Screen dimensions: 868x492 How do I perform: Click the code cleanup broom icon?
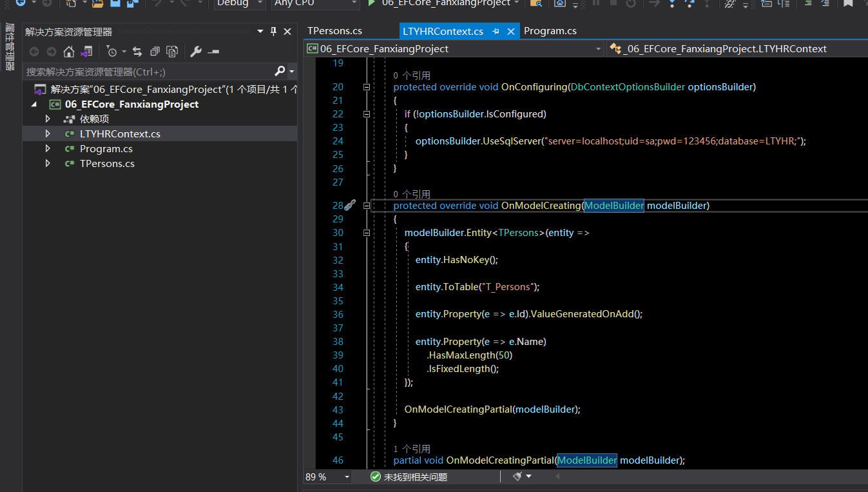tap(517, 477)
